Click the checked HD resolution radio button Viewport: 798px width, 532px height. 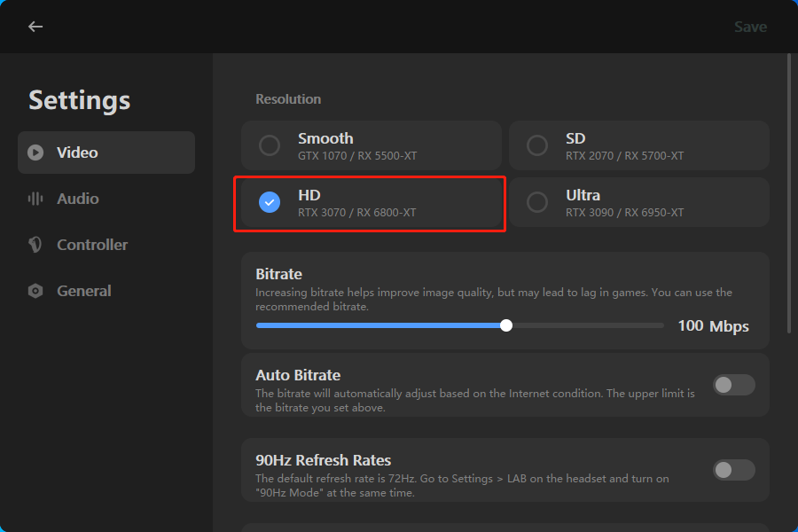pyautogui.click(x=270, y=202)
